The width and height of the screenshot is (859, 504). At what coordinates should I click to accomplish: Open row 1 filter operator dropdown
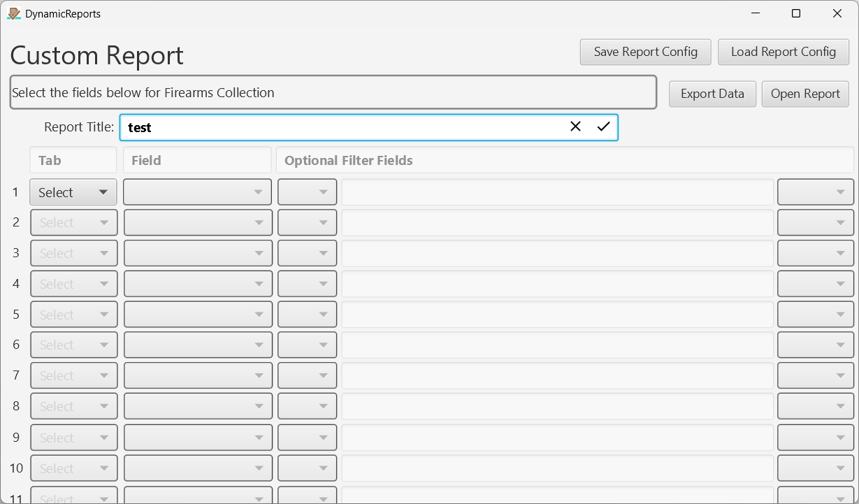click(307, 192)
